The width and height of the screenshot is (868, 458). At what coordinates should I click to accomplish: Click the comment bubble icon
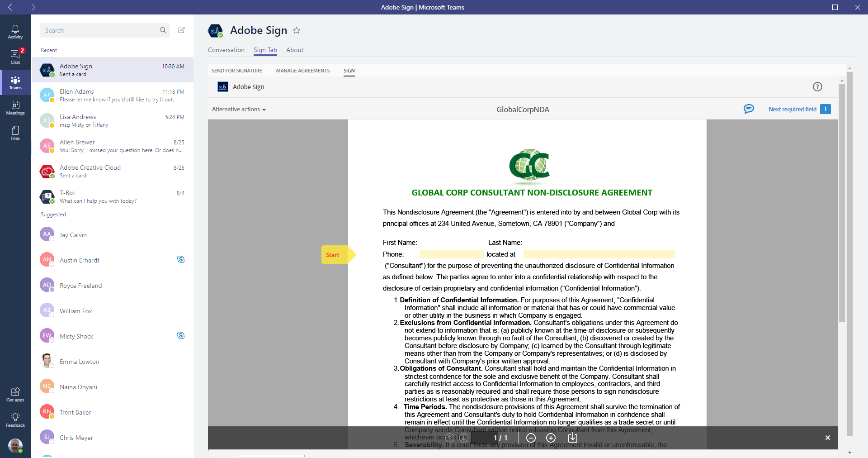749,109
